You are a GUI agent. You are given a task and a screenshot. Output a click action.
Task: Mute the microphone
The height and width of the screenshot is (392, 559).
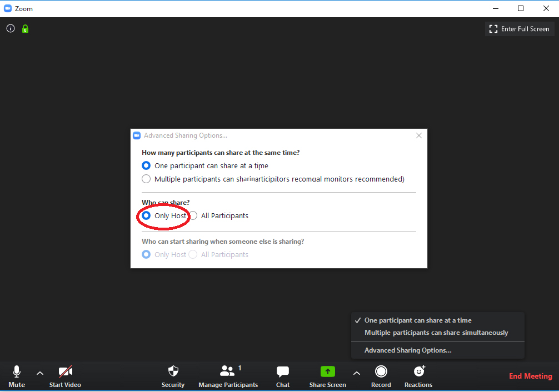click(x=17, y=376)
